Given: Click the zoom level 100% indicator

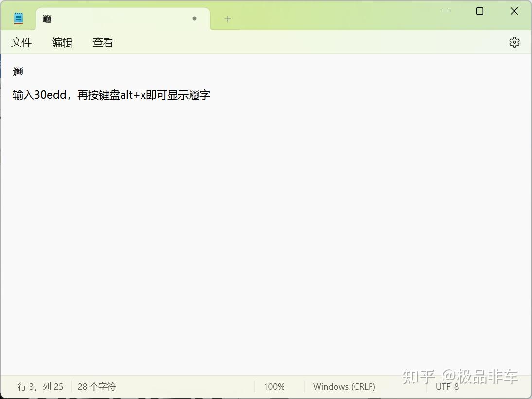Looking at the screenshot, I should click(274, 386).
